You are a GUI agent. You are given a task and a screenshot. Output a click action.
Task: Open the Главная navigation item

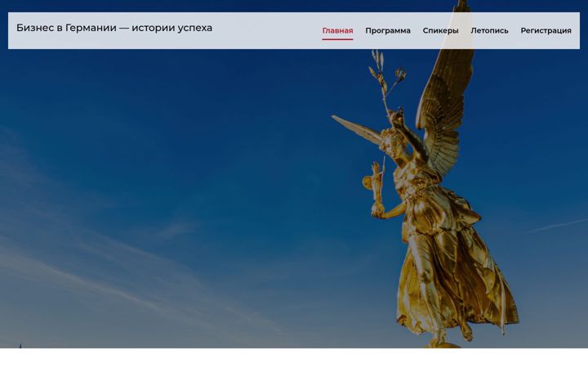click(337, 31)
